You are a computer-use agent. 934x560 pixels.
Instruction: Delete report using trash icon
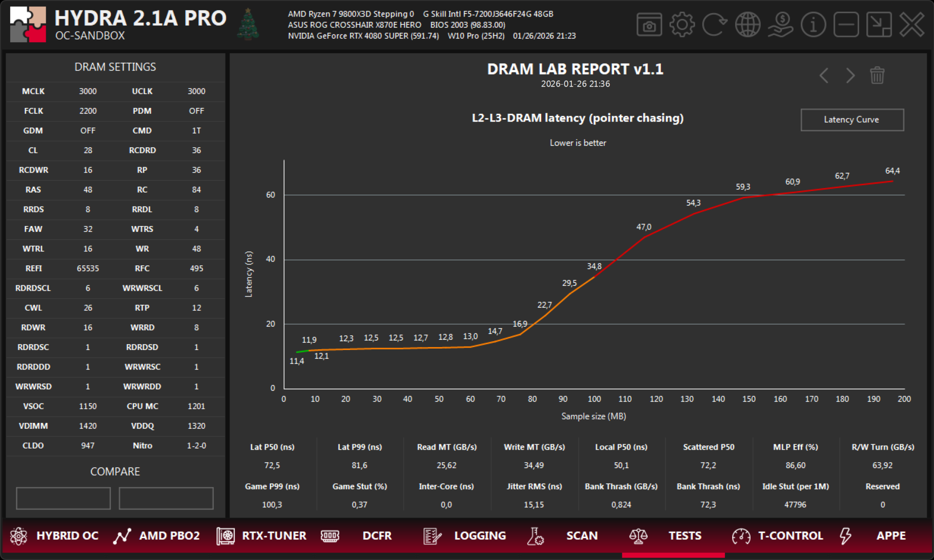click(877, 75)
